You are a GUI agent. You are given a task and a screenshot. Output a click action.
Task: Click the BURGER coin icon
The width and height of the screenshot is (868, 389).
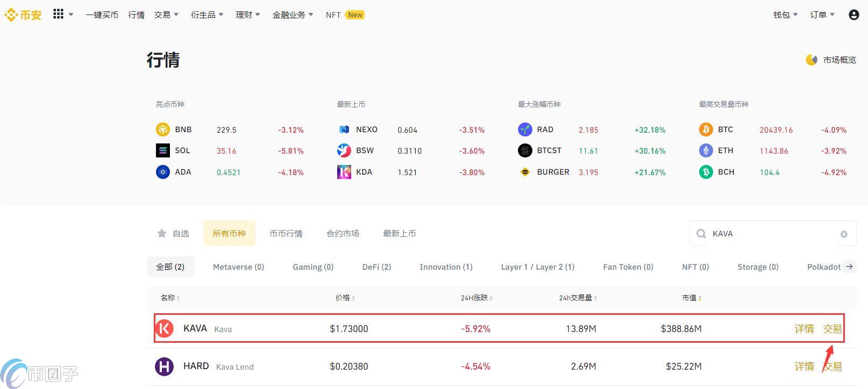525,172
